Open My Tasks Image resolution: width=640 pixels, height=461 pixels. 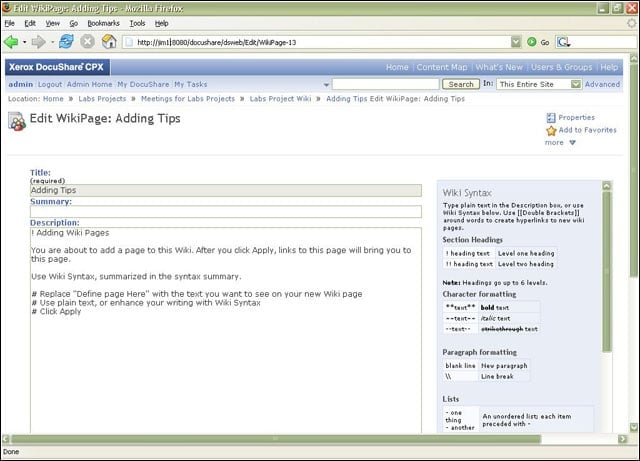coord(191,84)
